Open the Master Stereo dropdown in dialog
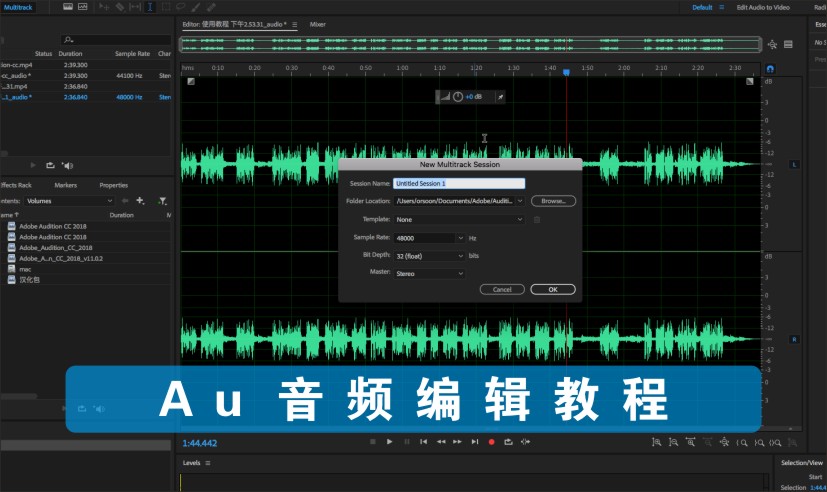Screen dimensions: 827x492 click(429, 274)
